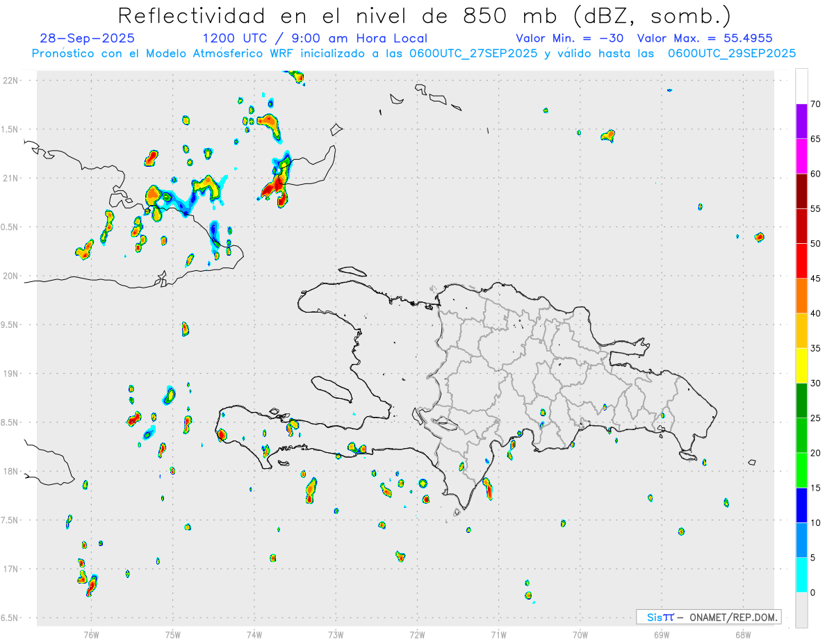Click the colorbar value '65'

tap(815, 139)
